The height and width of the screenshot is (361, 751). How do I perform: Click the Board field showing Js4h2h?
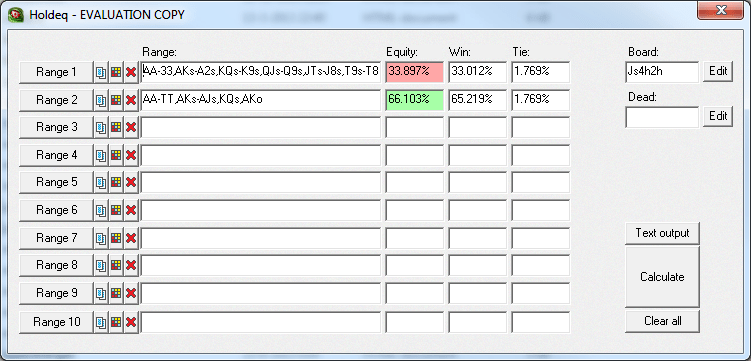[662, 72]
